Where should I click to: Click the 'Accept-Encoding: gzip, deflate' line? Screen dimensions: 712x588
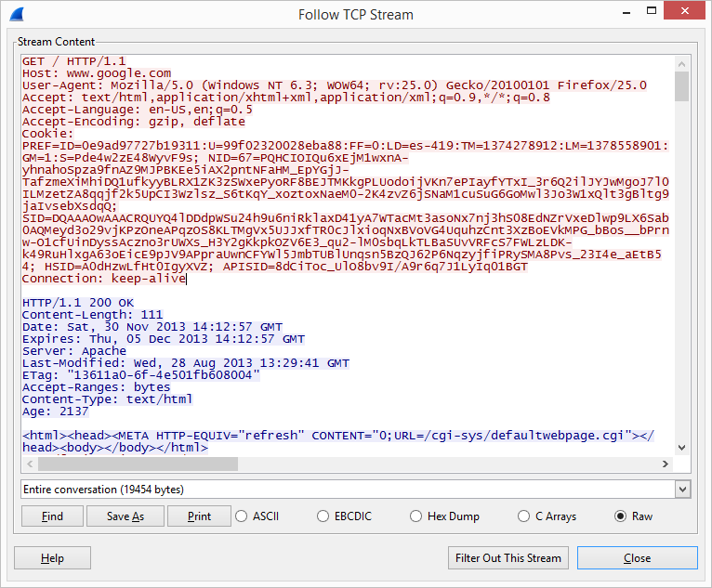tap(134, 122)
